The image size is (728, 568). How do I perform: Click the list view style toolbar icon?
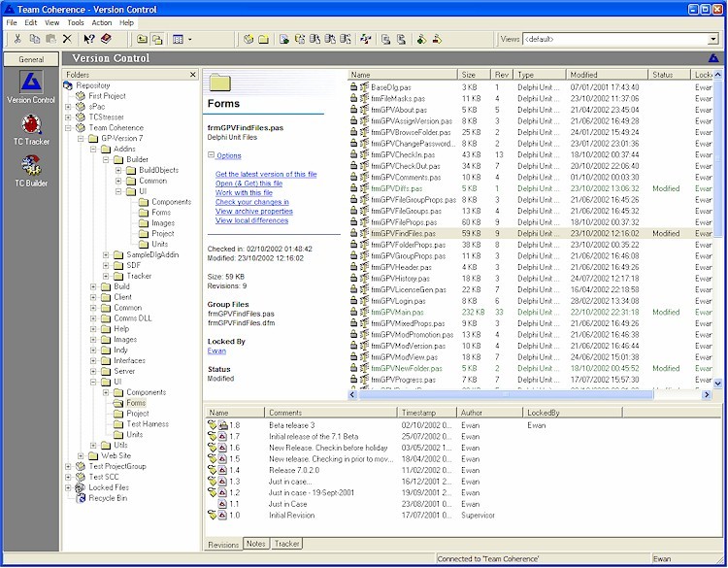(x=178, y=40)
